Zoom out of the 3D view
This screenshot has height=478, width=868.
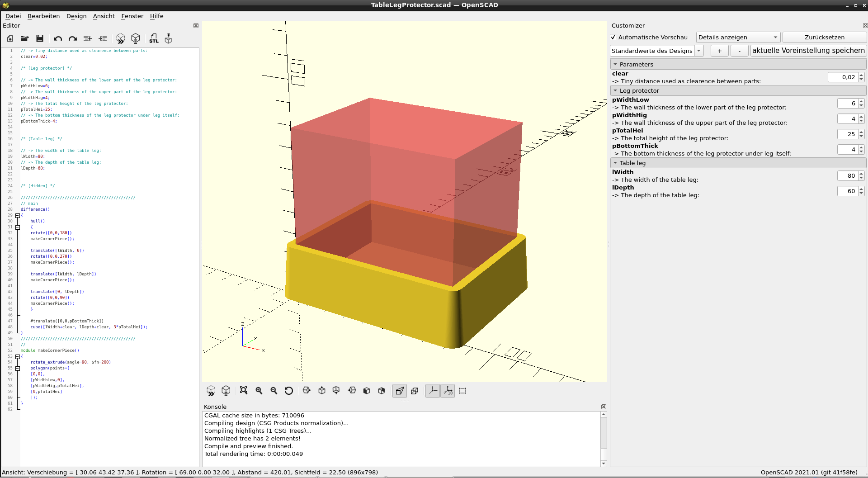274,391
